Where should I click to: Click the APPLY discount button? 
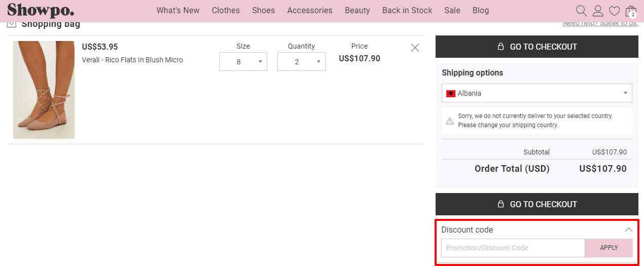tap(609, 248)
